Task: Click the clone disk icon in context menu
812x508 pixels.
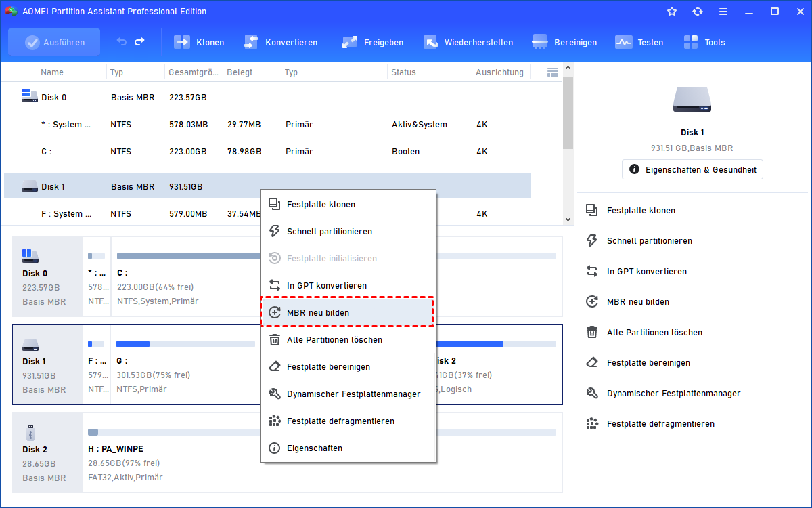Action: (x=274, y=205)
